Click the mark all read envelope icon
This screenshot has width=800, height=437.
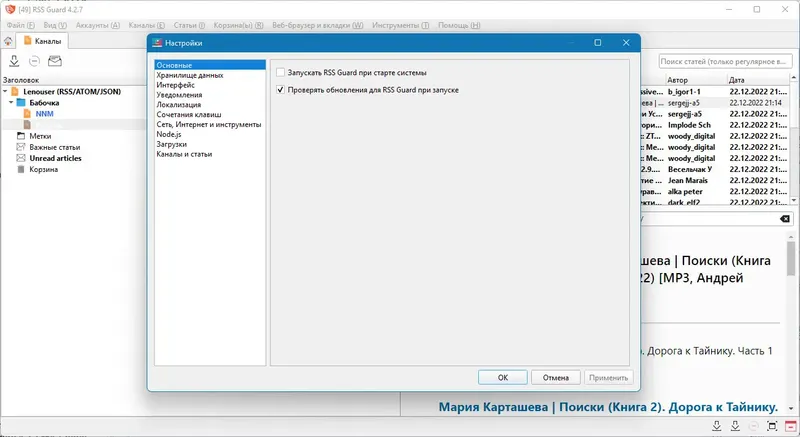(x=55, y=61)
